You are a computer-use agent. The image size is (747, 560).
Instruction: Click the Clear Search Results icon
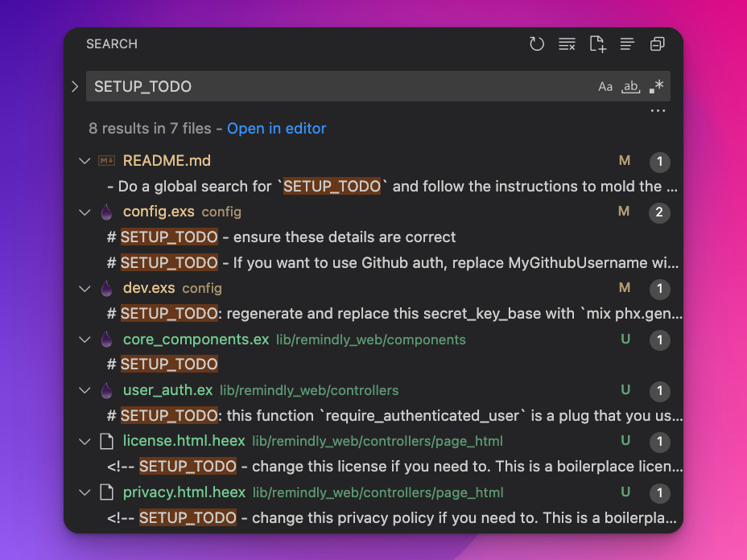(x=567, y=44)
